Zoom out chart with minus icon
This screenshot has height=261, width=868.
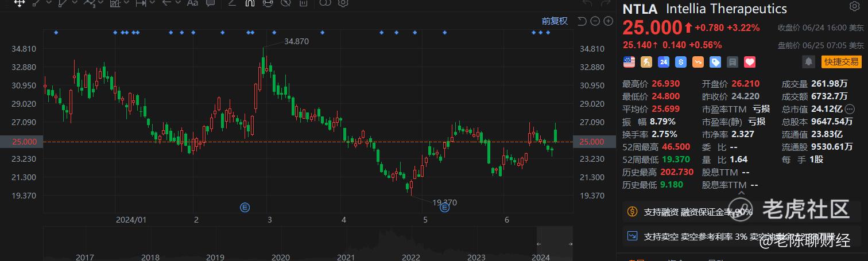click(594, 21)
